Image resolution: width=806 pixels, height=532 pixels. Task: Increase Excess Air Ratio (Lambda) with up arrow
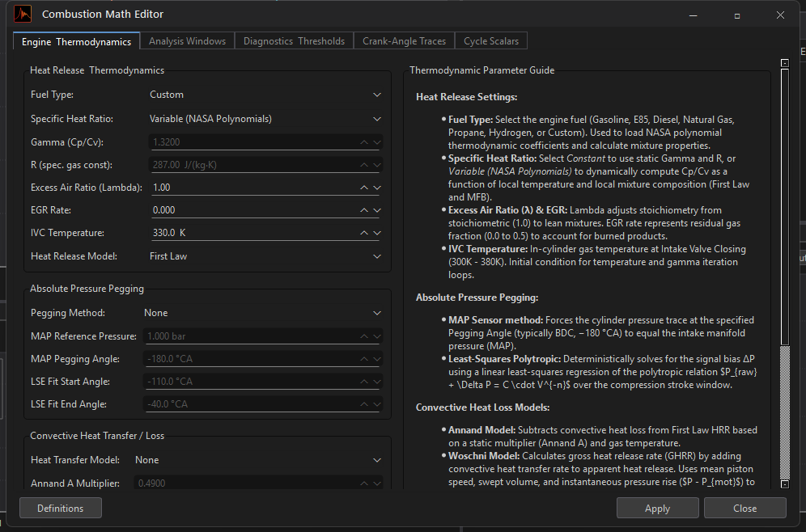(x=364, y=188)
